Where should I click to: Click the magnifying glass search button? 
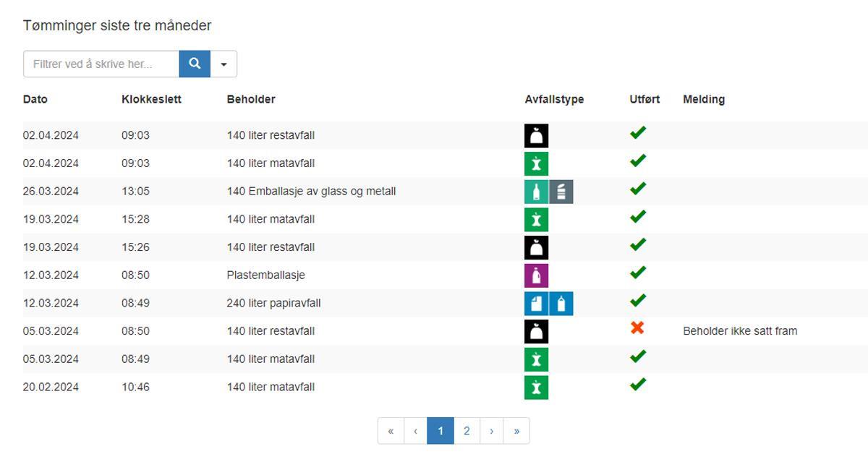click(x=195, y=64)
